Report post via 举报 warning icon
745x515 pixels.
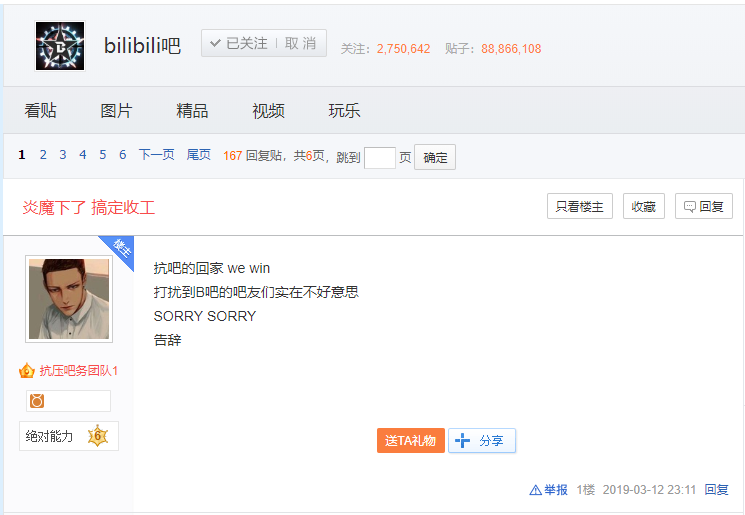point(535,490)
